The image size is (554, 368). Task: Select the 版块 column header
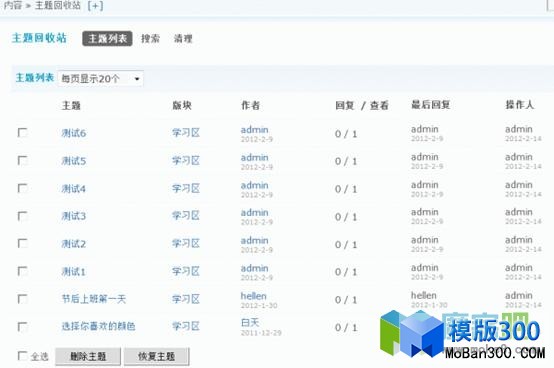182,105
